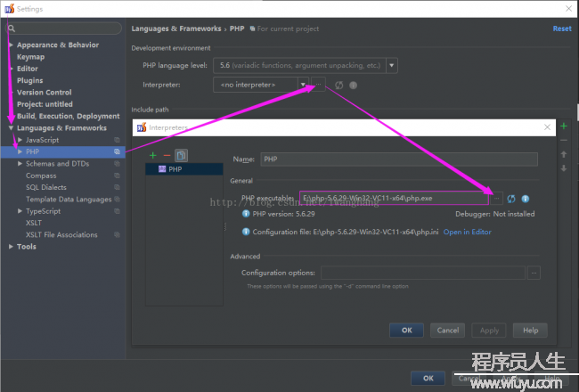This screenshot has width=579, height=392.
Task: Expand the PHP tree node arrow
Action: (20, 151)
